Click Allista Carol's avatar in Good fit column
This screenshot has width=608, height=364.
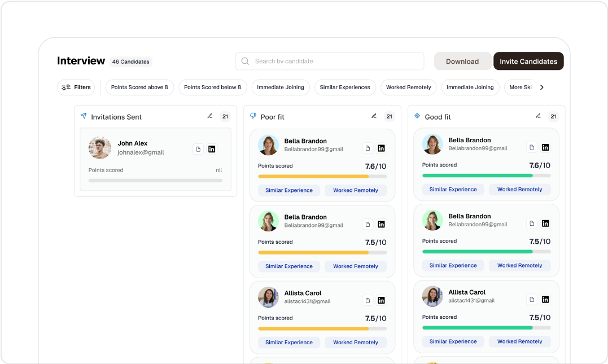(432, 296)
